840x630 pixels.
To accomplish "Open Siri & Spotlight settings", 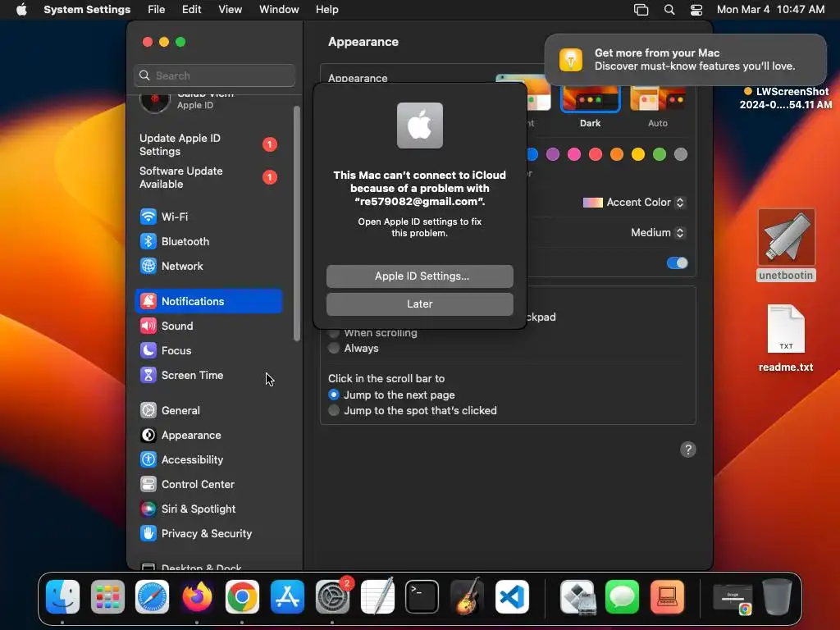I will point(208,509).
